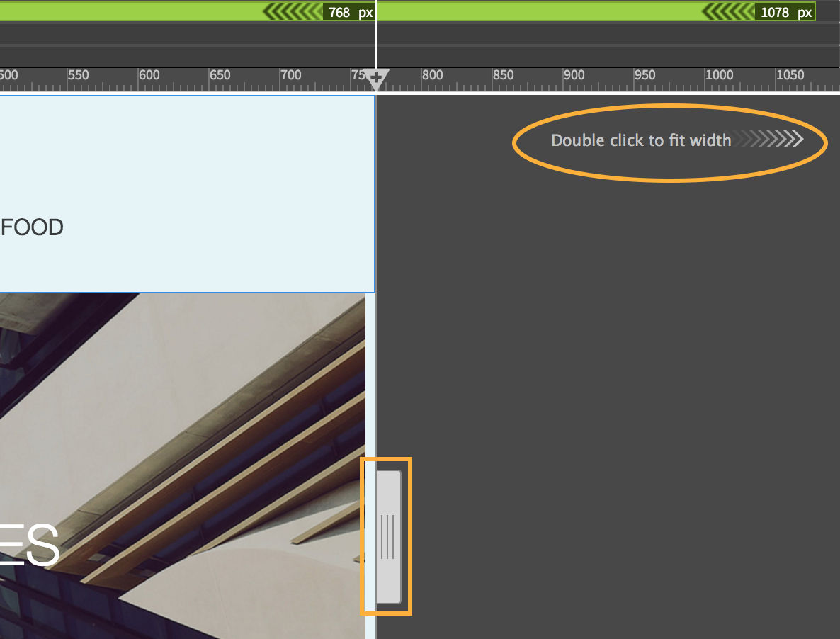Screen dimensions: 840x639
Task: Click the 1000 mark on the ruler
Action: pos(719,75)
